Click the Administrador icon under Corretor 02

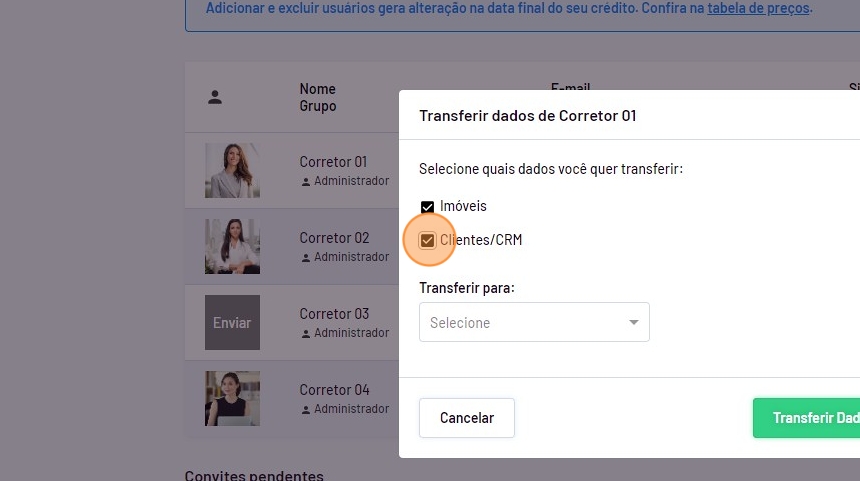(x=306, y=258)
